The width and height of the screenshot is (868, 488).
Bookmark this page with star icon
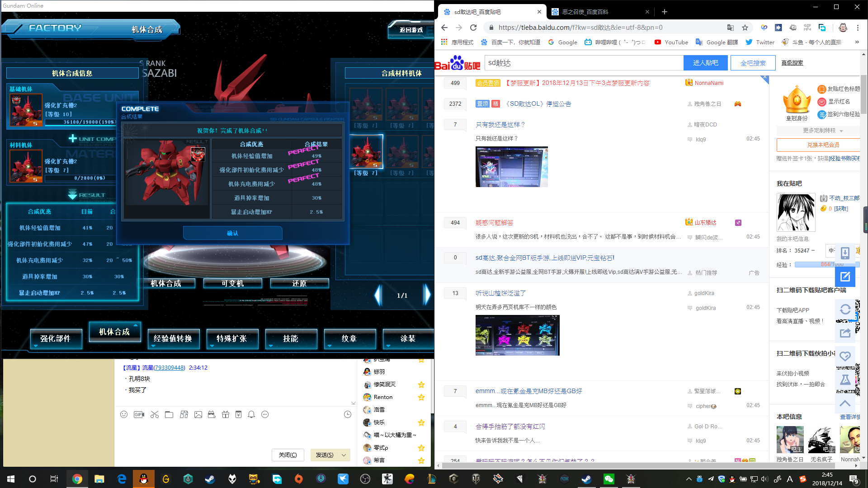745,28
